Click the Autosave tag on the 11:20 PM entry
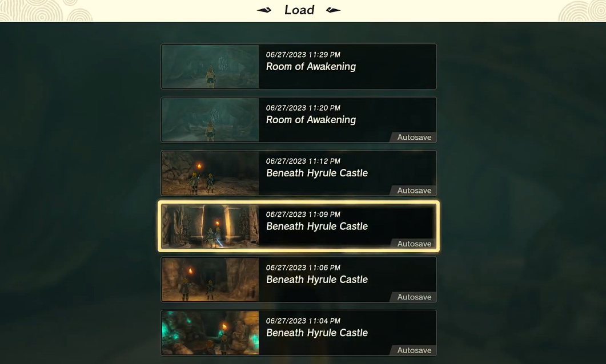This screenshot has width=606, height=364. 413,137
